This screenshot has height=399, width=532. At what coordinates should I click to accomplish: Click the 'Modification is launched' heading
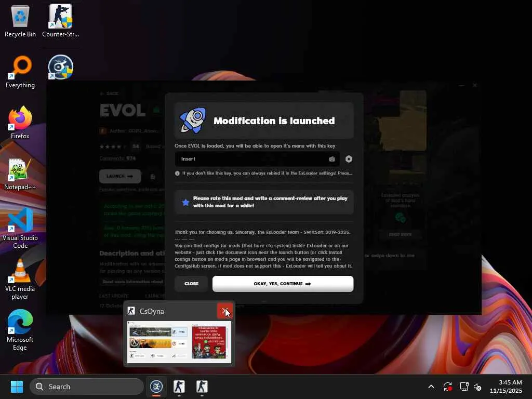(x=274, y=121)
